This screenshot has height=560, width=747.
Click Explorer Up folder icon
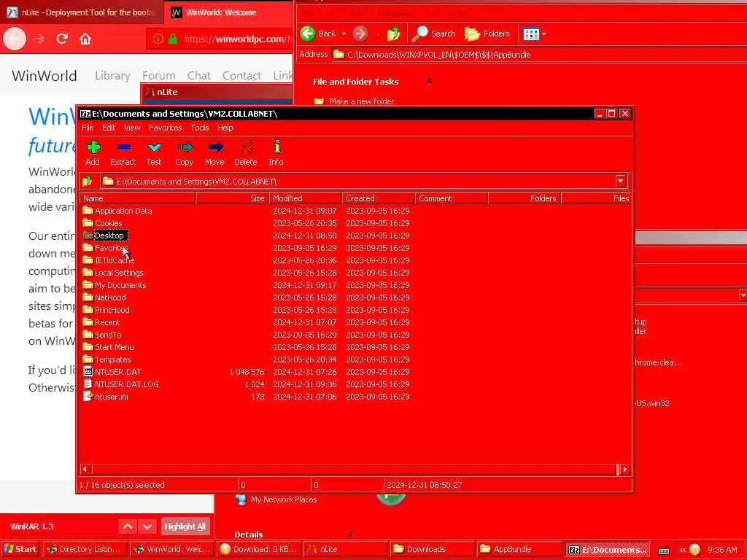click(x=393, y=34)
